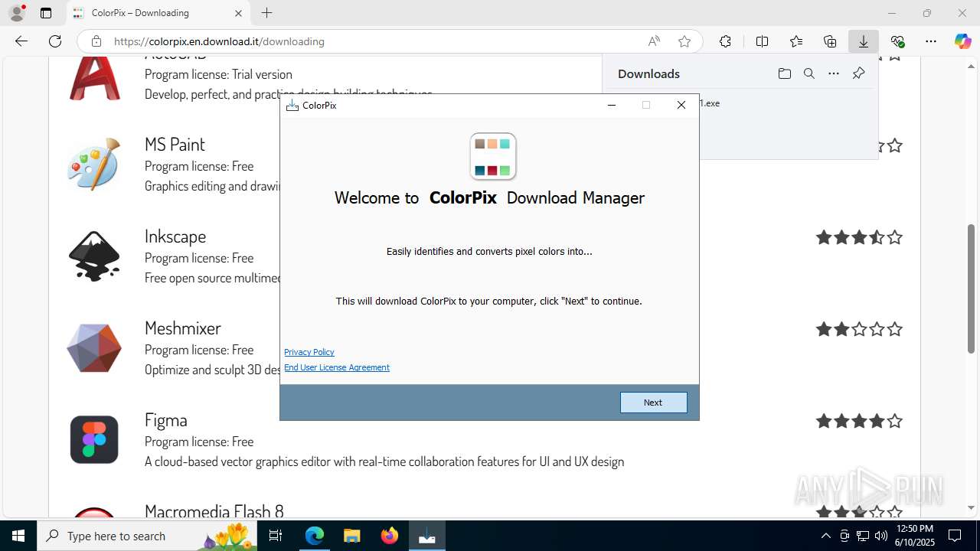Toggle split screen view in Edge
980x551 pixels.
pos(762,41)
